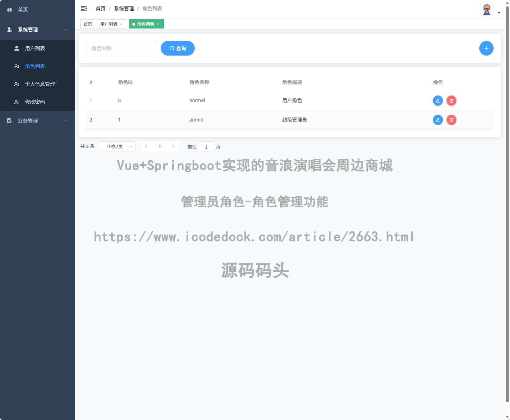This screenshot has width=510, height=420.
Task: Open the user avatar menu
Action: pos(487,9)
